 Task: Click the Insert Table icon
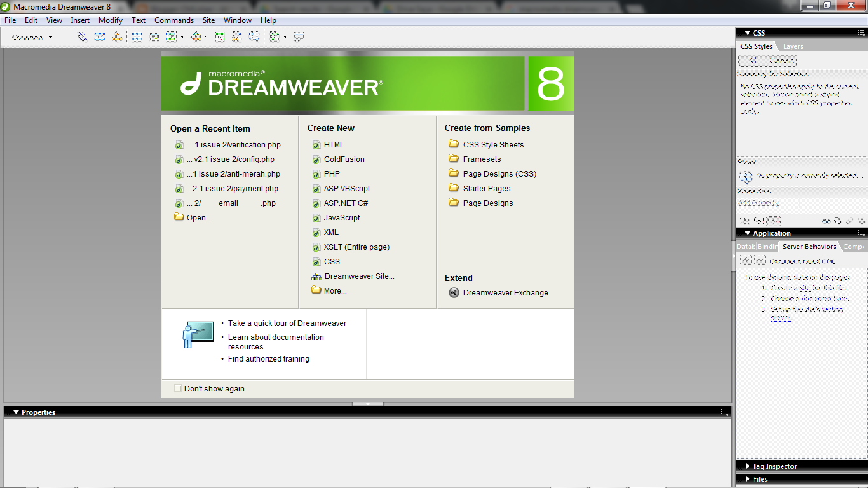(x=137, y=37)
